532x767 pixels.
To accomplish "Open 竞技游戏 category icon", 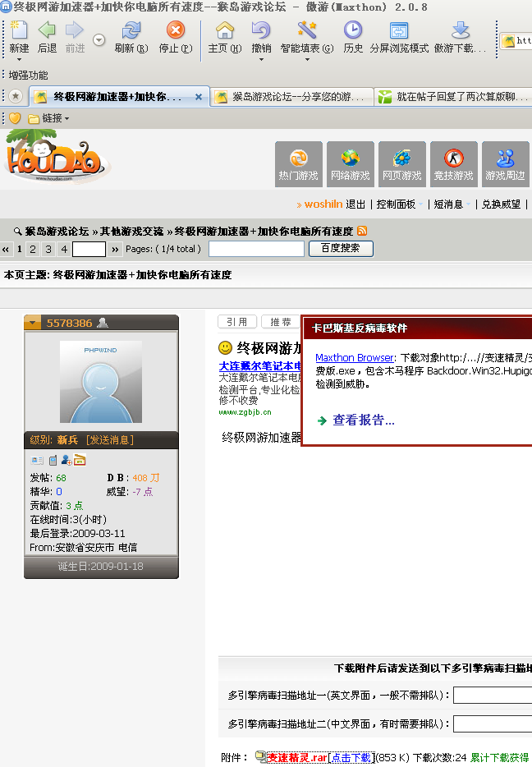I will tap(454, 164).
